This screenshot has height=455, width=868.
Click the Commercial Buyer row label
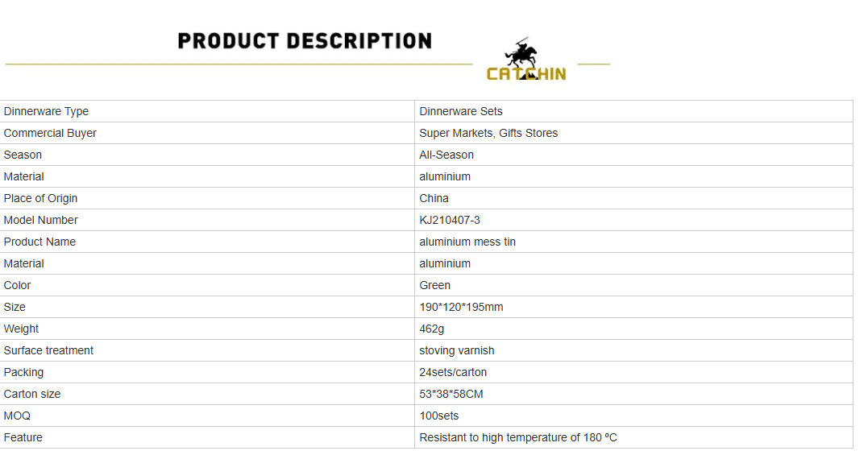point(50,133)
